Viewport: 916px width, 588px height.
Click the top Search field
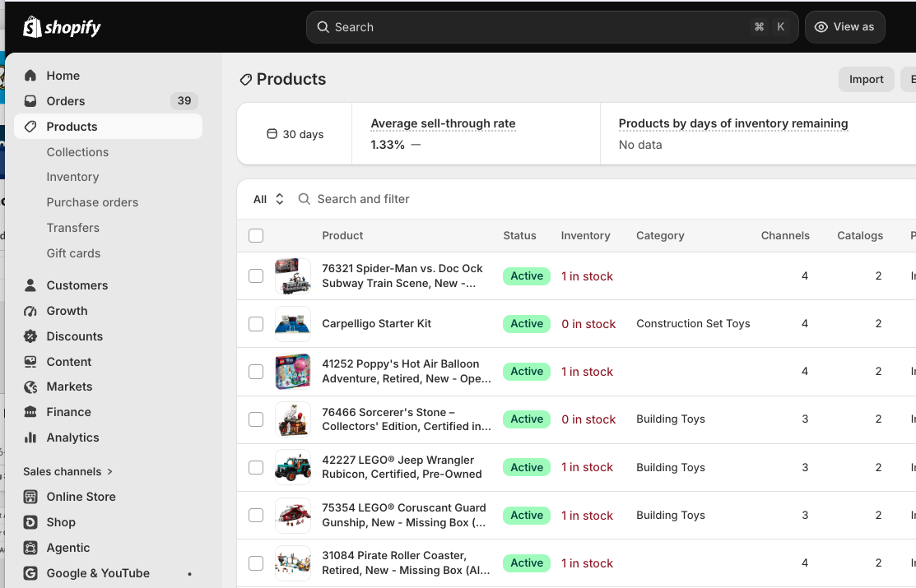(552, 27)
